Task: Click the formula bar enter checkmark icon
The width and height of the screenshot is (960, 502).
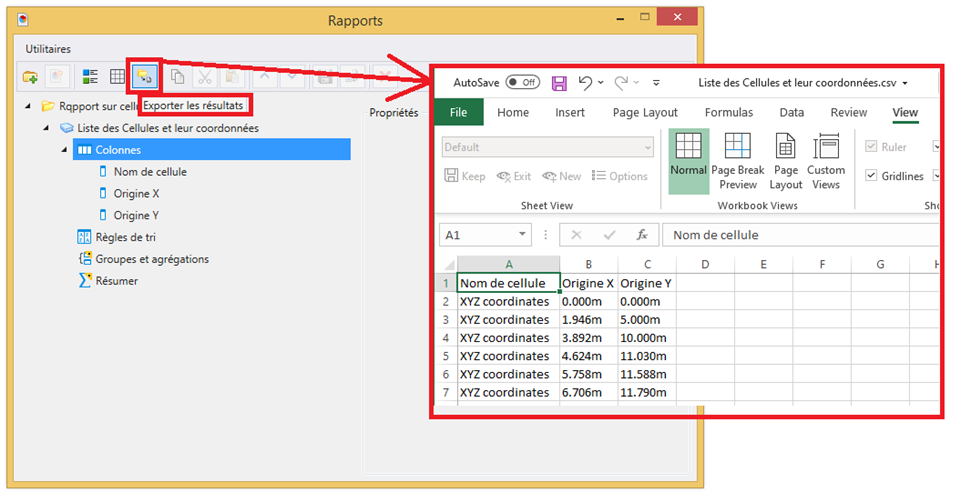Action: pyautogui.click(x=609, y=235)
